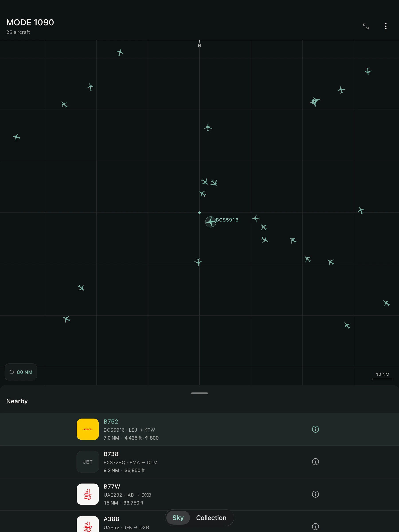Tap the DHL airline logo
The width and height of the screenshot is (399, 532).
click(x=88, y=429)
